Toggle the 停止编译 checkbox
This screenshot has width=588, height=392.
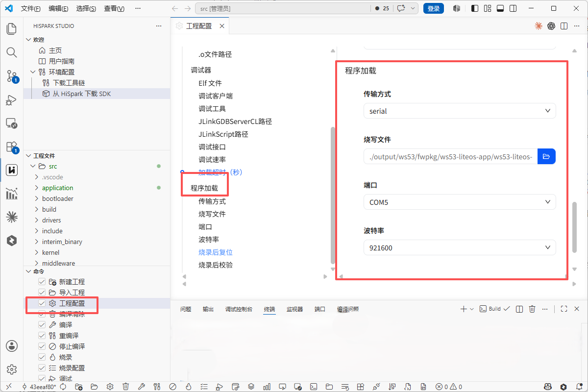tap(42, 346)
